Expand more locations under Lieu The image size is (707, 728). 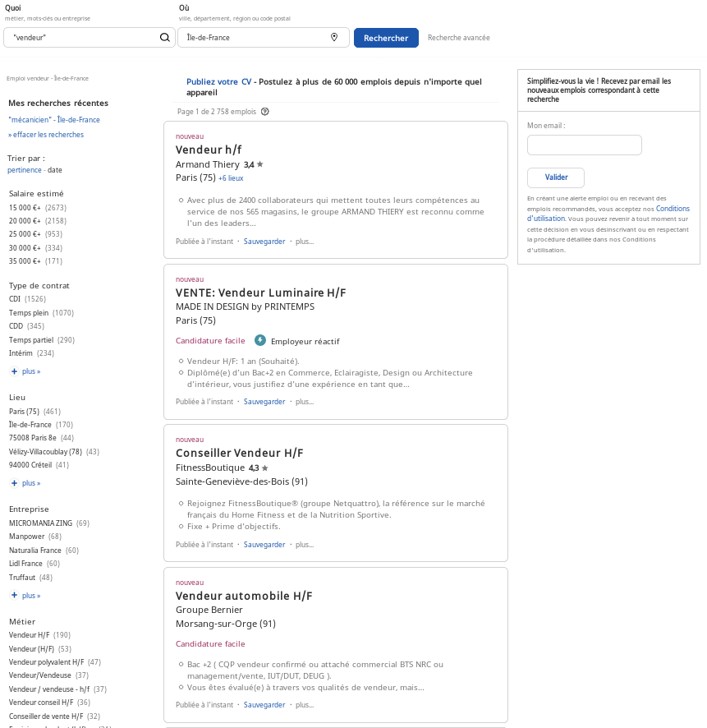pos(25,483)
